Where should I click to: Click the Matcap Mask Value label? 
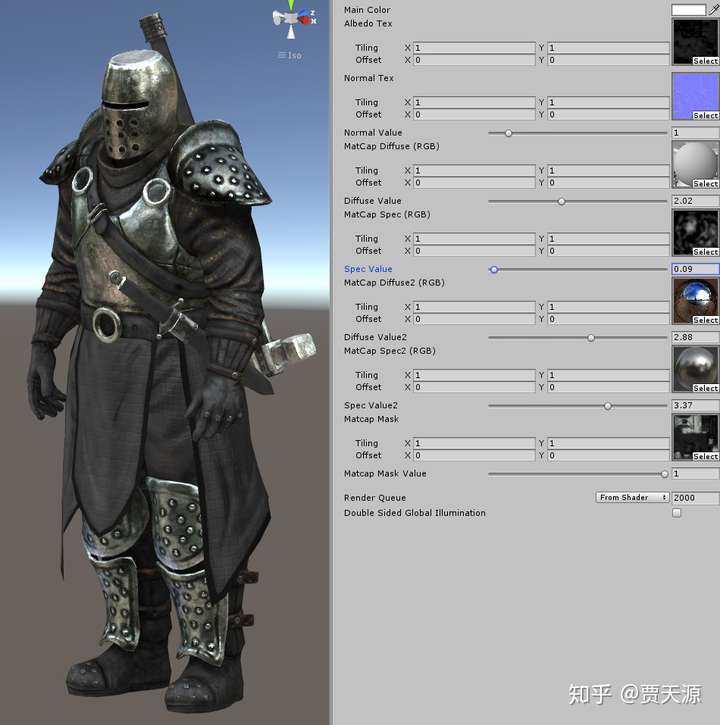(x=385, y=473)
